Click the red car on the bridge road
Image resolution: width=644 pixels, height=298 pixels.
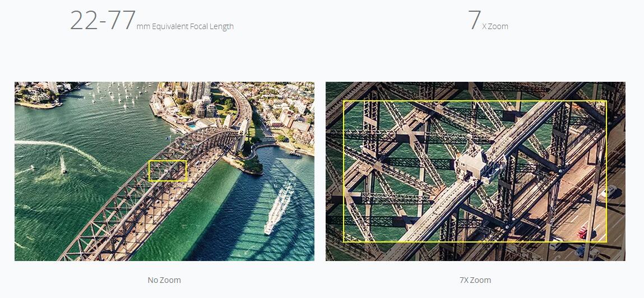582,232
